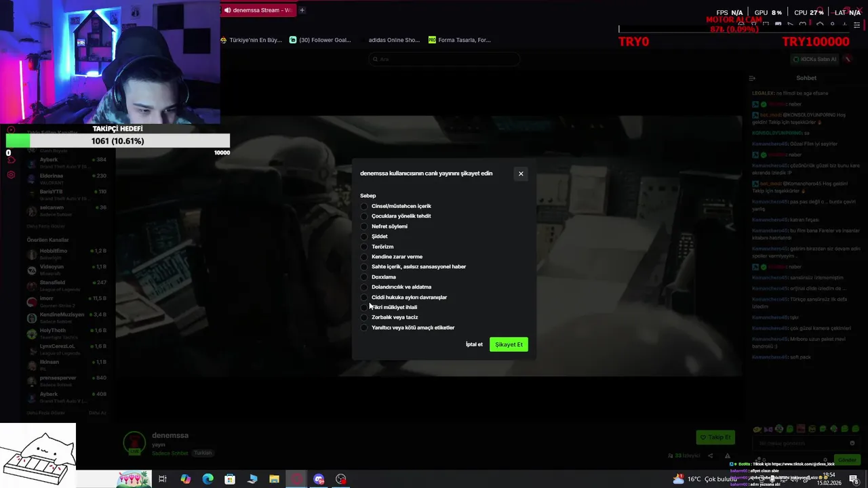Viewport: 868px width, 488px height.
Task: Open Ayberk channel with 384 viewers
Action: (x=67, y=163)
